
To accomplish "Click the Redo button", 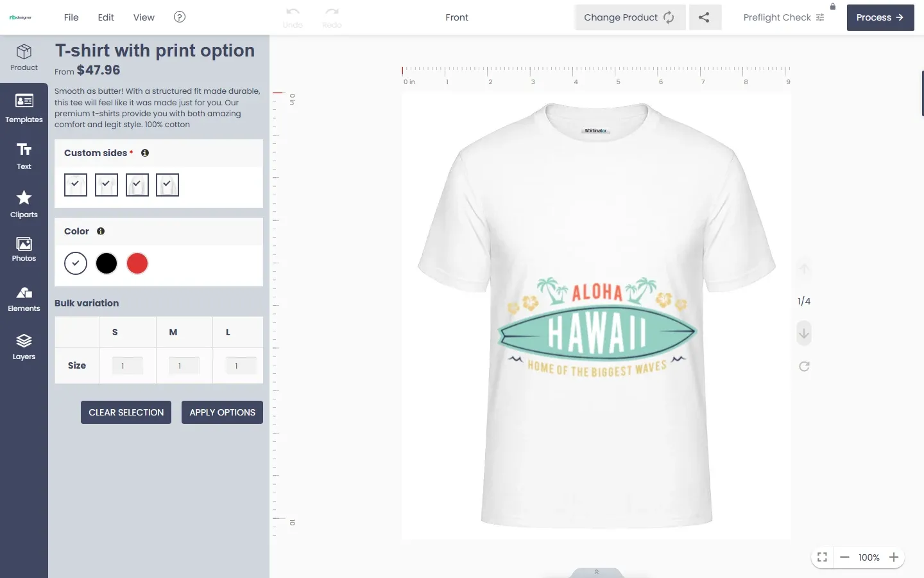I will click(x=332, y=17).
